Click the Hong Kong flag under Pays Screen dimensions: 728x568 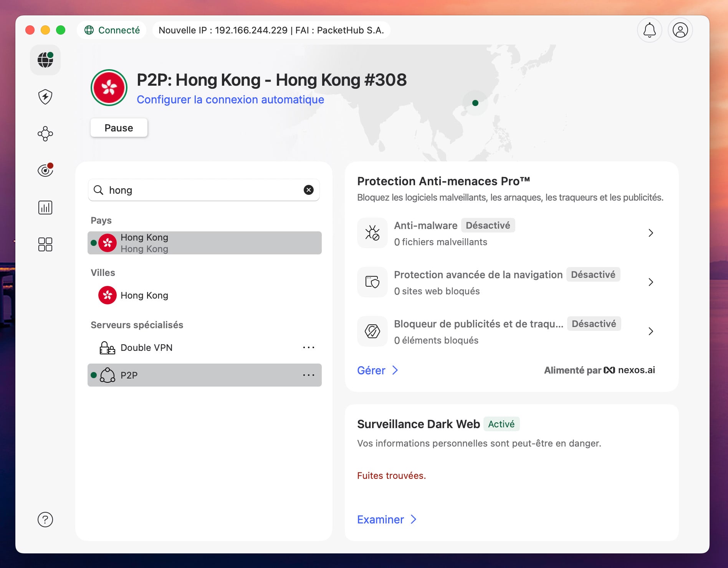point(108,243)
